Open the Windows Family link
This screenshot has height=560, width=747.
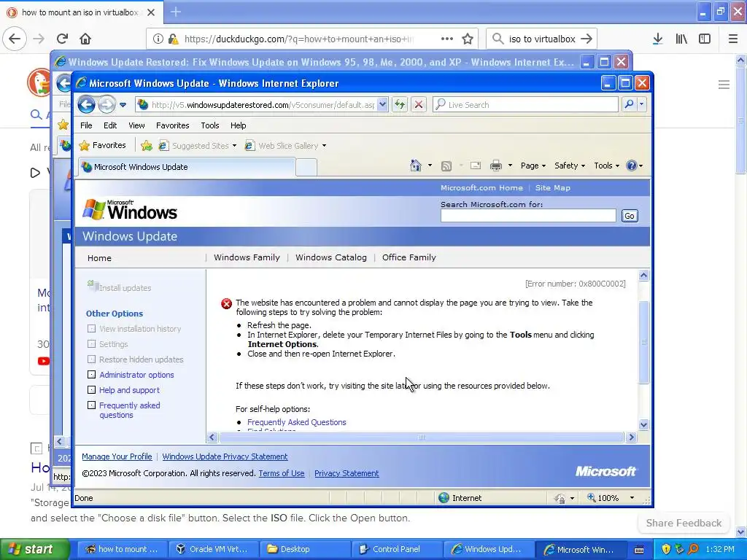pyautogui.click(x=247, y=257)
